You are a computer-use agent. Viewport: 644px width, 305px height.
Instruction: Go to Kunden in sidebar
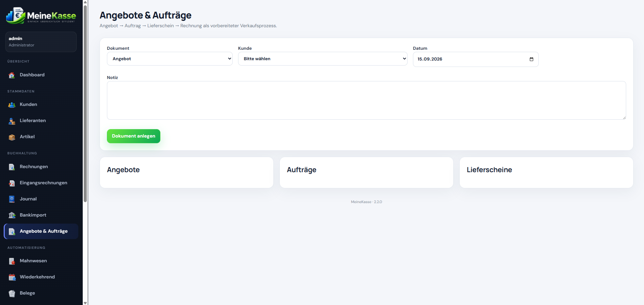pyautogui.click(x=28, y=104)
